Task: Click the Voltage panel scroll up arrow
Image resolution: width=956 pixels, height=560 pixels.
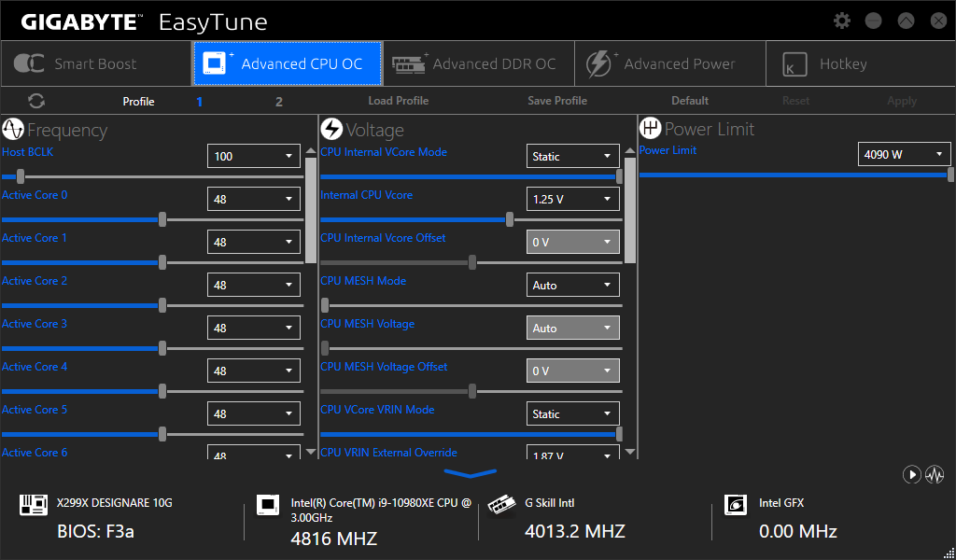Action: (x=630, y=150)
